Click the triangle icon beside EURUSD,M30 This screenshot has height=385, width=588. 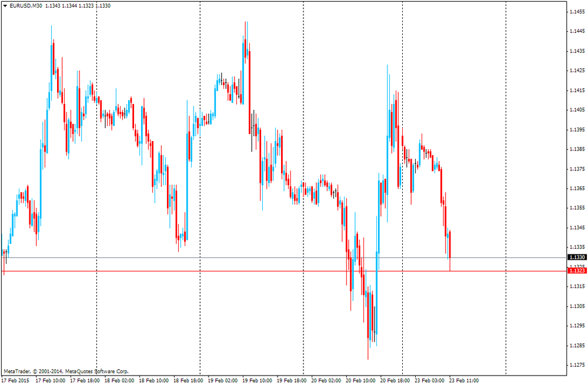pyautogui.click(x=5, y=6)
